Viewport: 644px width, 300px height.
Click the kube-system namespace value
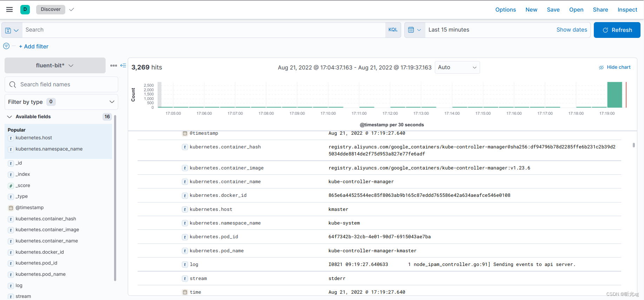[x=344, y=223]
